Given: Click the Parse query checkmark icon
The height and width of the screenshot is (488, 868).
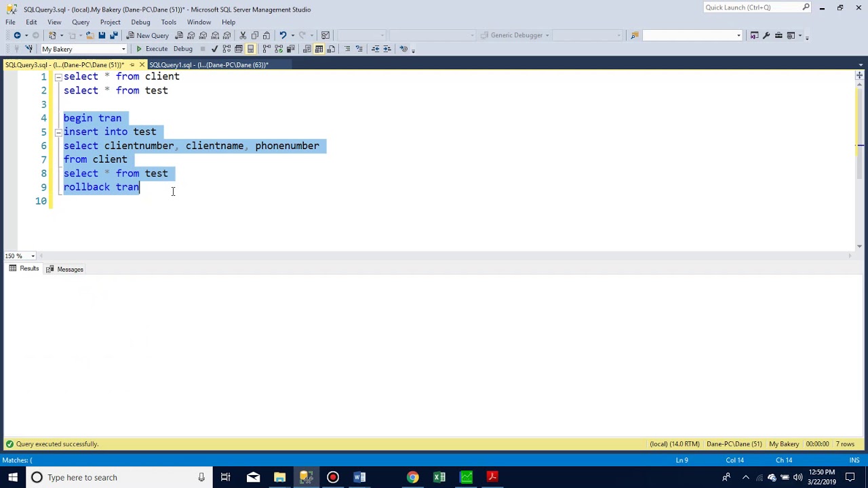Looking at the screenshot, I should pos(214,49).
